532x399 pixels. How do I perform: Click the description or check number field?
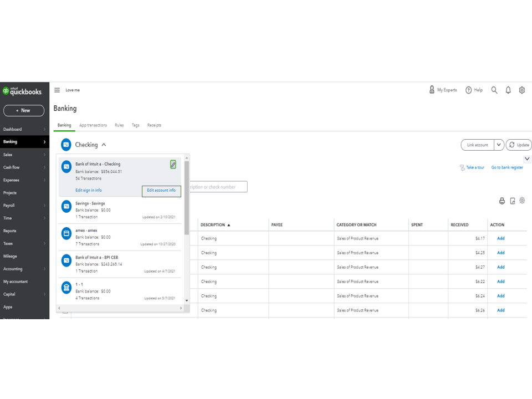coord(218,187)
